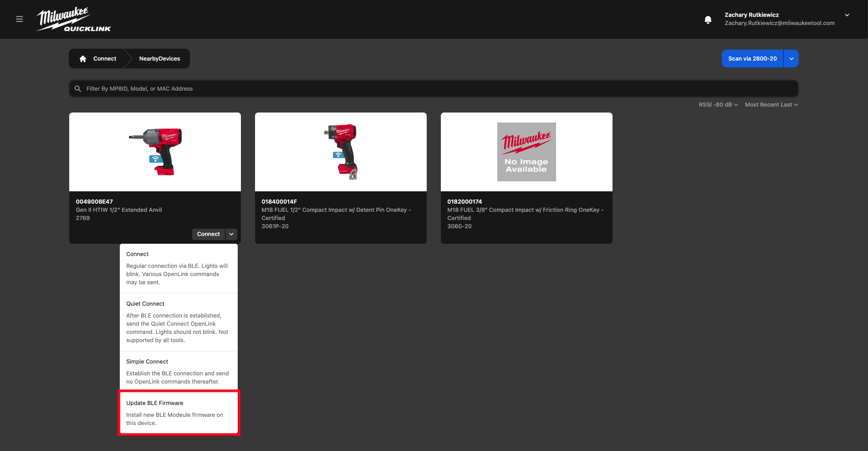Viewport: 868px width, 451px height.
Task: Click the search magnifier icon
Action: (78, 89)
